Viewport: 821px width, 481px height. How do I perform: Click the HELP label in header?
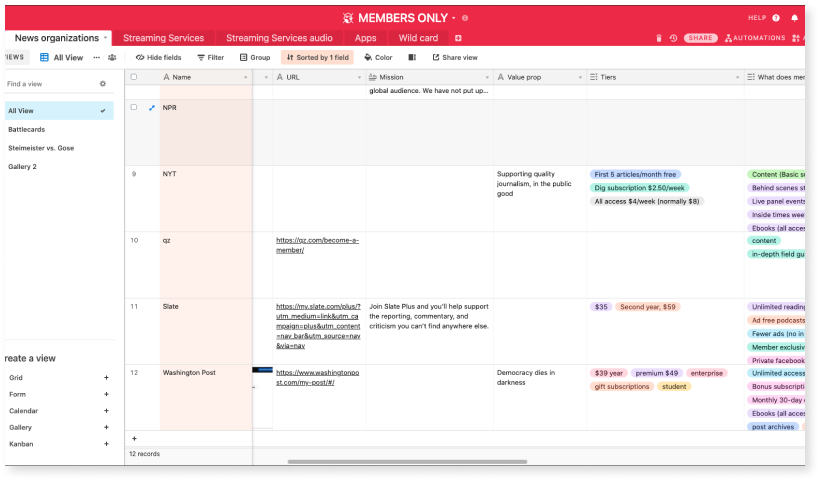(757, 18)
